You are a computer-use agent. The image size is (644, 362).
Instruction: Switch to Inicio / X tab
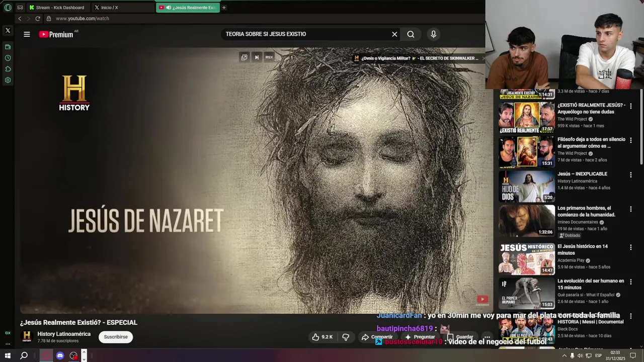pyautogui.click(x=123, y=8)
